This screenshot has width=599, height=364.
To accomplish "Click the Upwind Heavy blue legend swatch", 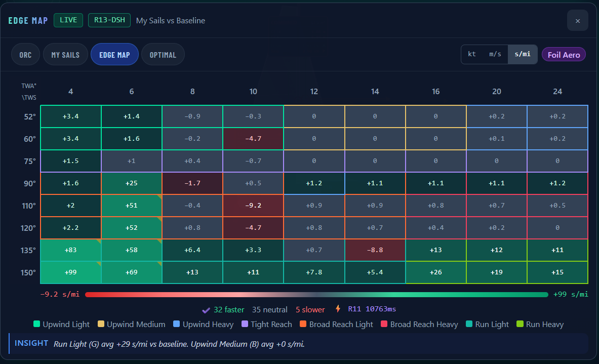I will click(177, 324).
